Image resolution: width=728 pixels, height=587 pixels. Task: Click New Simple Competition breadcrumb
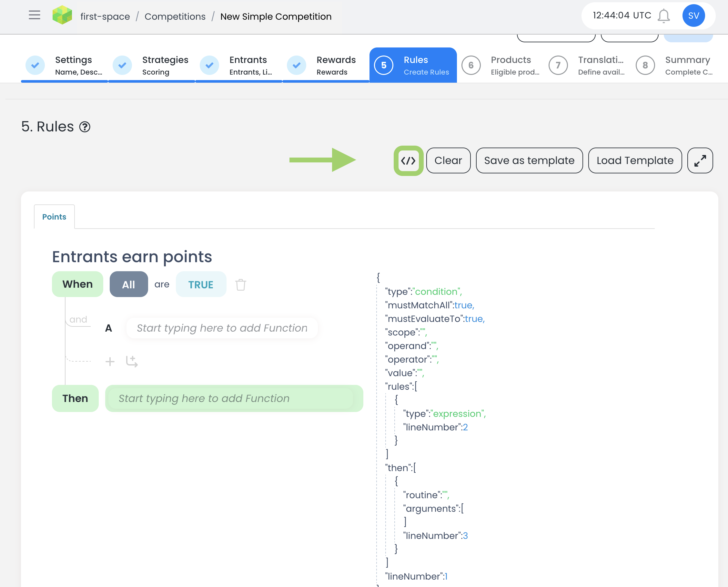click(276, 16)
